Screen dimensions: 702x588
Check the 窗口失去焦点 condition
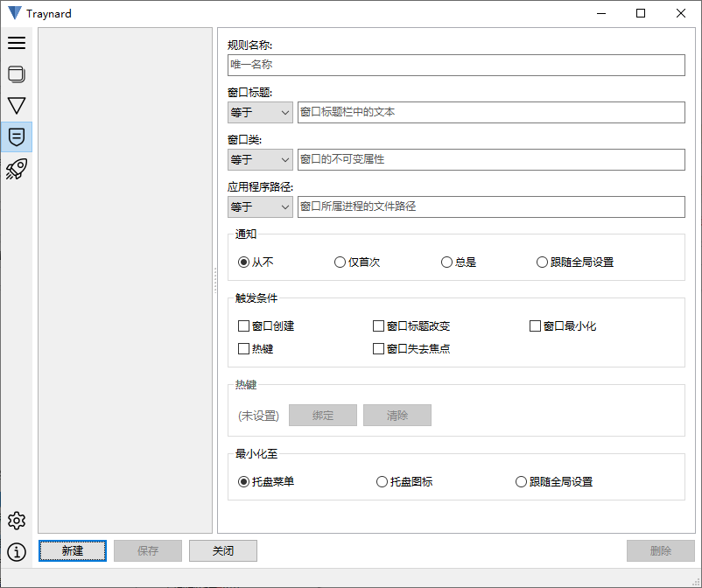click(x=378, y=348)
